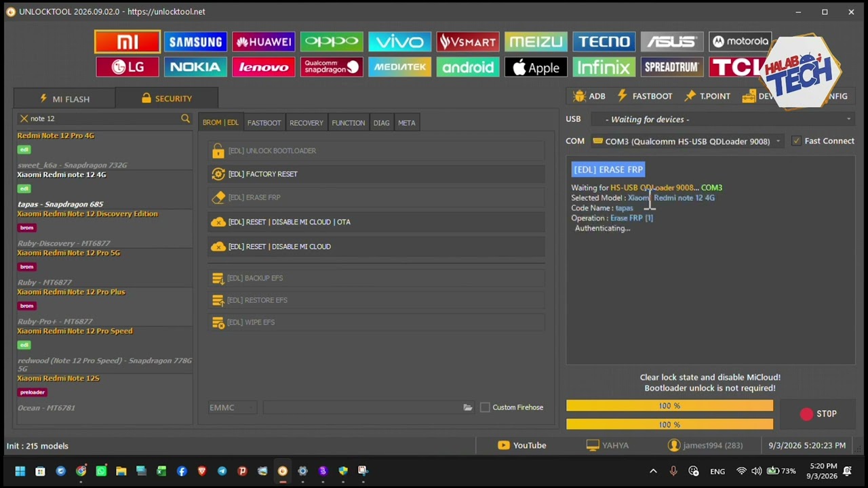Click the magnifier search icon
This screenshot has width=868, height=488.
pos(185,119)
